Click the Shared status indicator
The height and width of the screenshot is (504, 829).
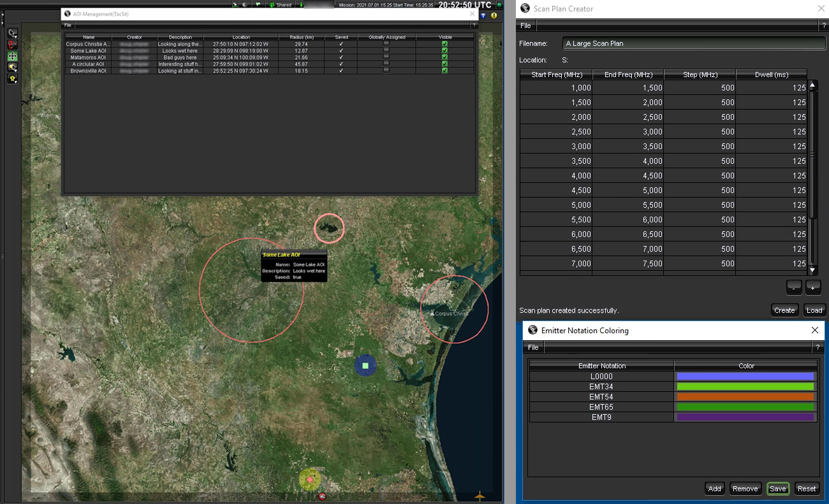pos(280,4)
